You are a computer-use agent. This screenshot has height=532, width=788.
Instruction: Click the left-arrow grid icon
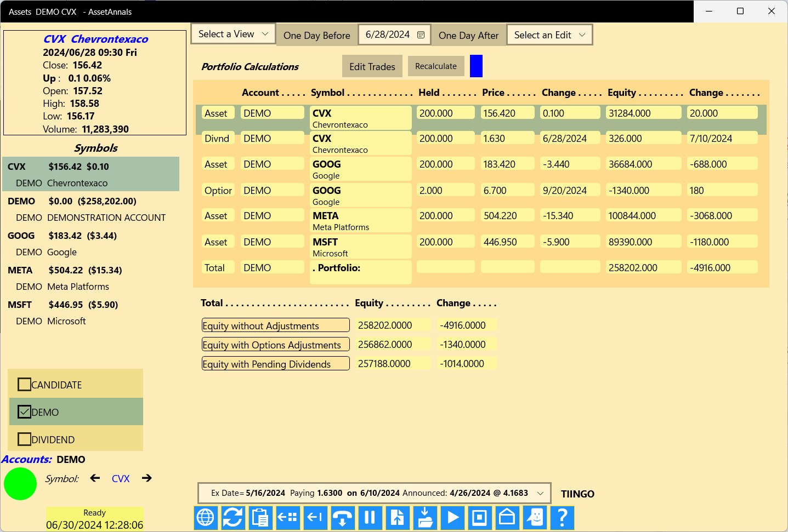coord(288,517)
